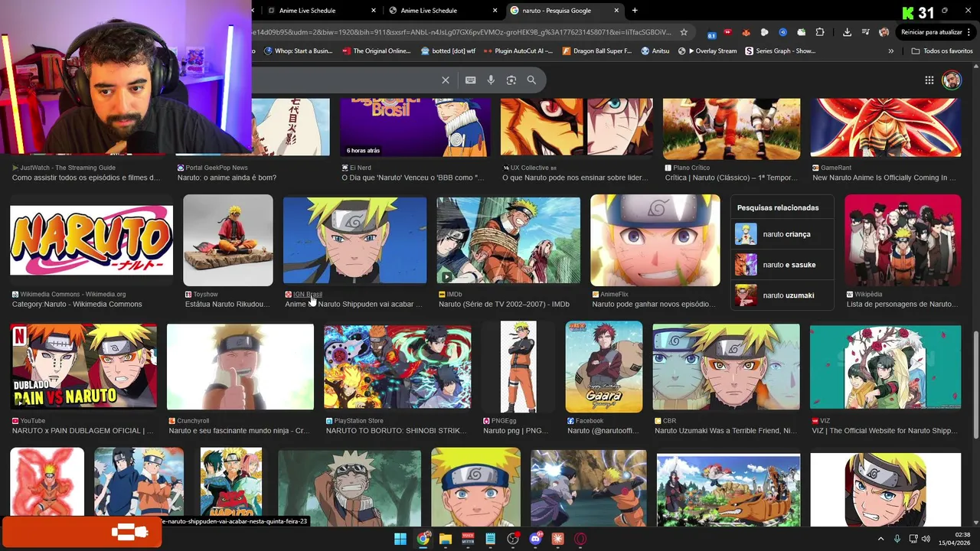Open the volume control in system tray

pyautogui.click(x=926, y=539)
